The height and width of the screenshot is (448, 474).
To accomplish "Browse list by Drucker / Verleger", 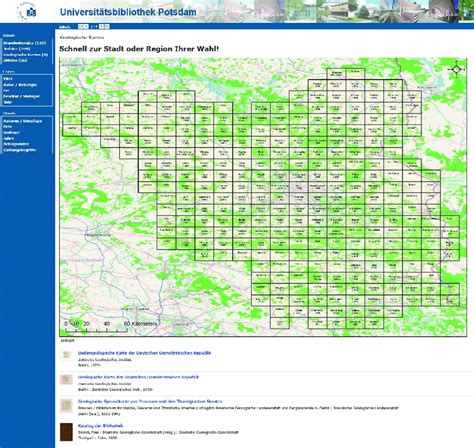I will pyautogui.click(x=21, y=96).
